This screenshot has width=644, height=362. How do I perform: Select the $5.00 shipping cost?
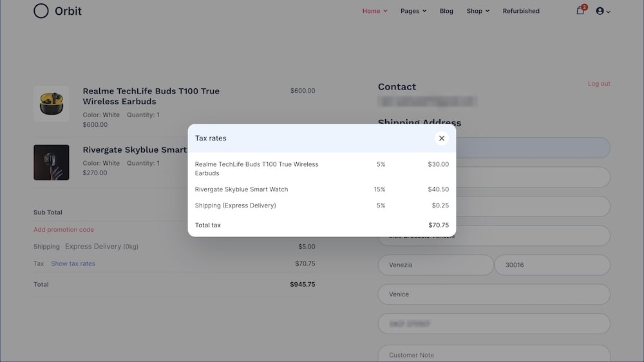point(307,247)
